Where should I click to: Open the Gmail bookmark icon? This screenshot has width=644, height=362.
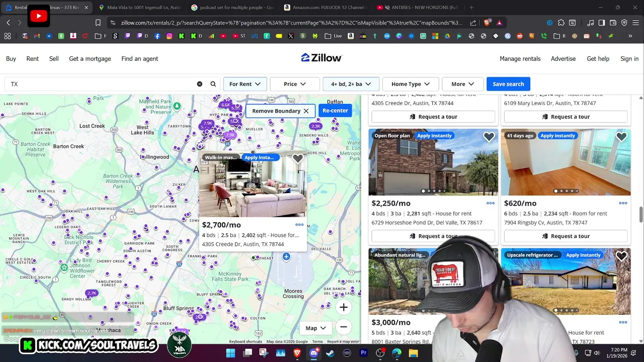point(37,36)
